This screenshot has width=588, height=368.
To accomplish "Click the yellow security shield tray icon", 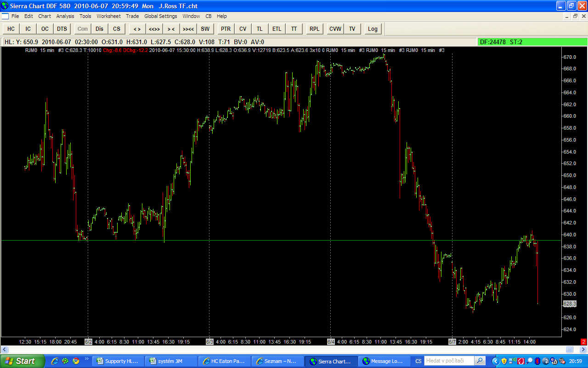I will click(504, 361).
